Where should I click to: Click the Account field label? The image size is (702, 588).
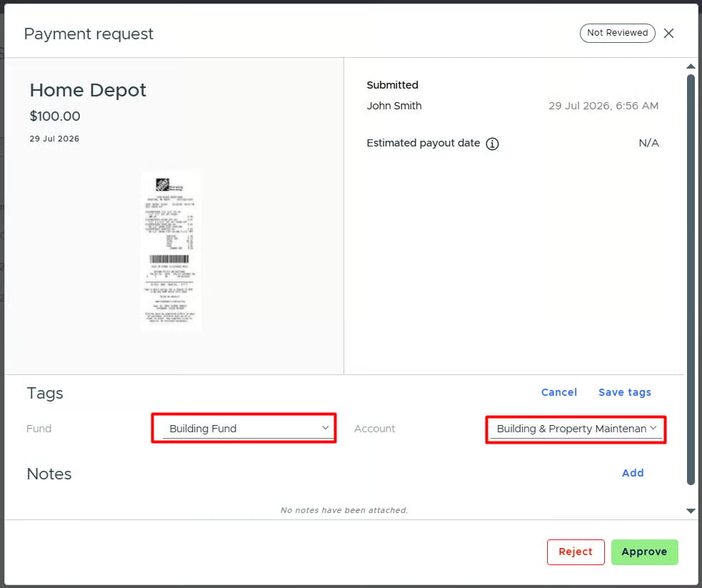pyautogui.click(x=374, y=429)
